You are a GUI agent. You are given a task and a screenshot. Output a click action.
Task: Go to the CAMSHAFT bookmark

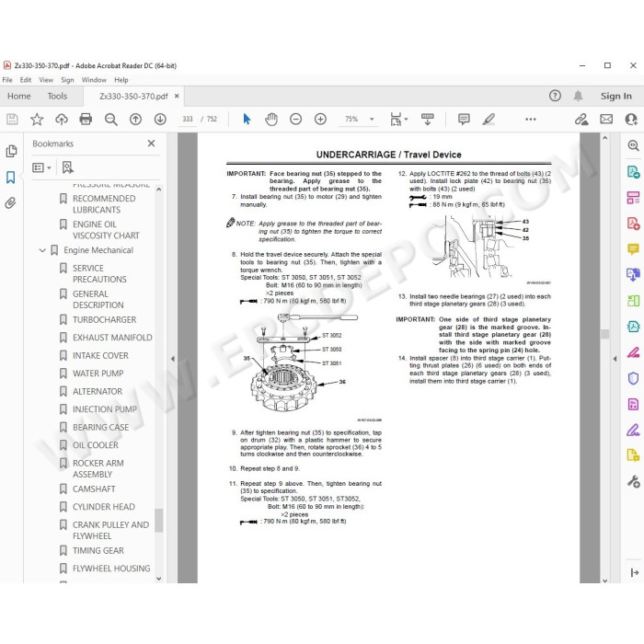click(x=94, y=489)
